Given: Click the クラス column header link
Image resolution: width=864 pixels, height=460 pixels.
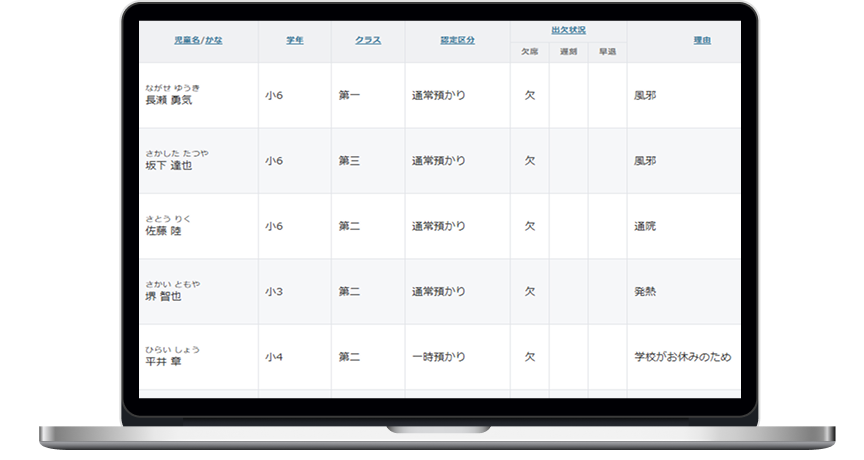Looking at the screenshot, I should point(367,40).
